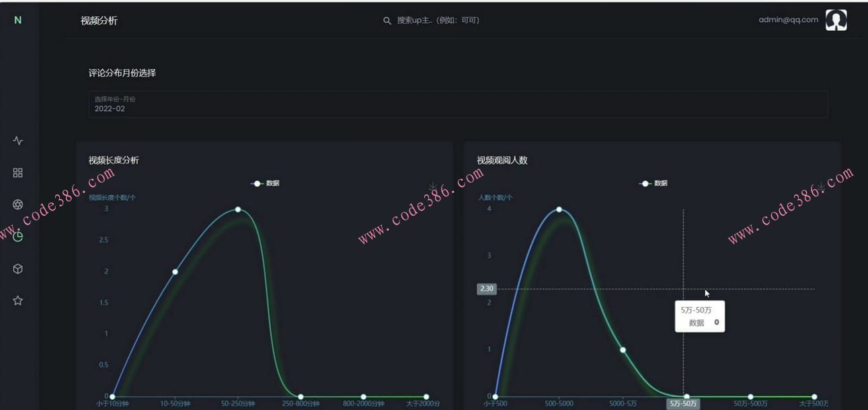Viewport: 868px width, 410px height.
Task: Click the 50万-500万 axis label
Action: tap(750, 404)
